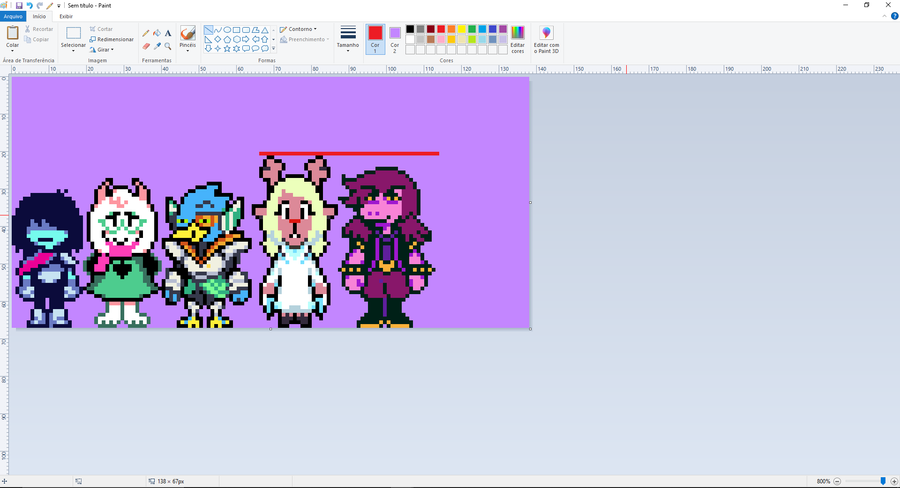Pick the Oval shape
The image size is (900, 488).
[227, 30]
